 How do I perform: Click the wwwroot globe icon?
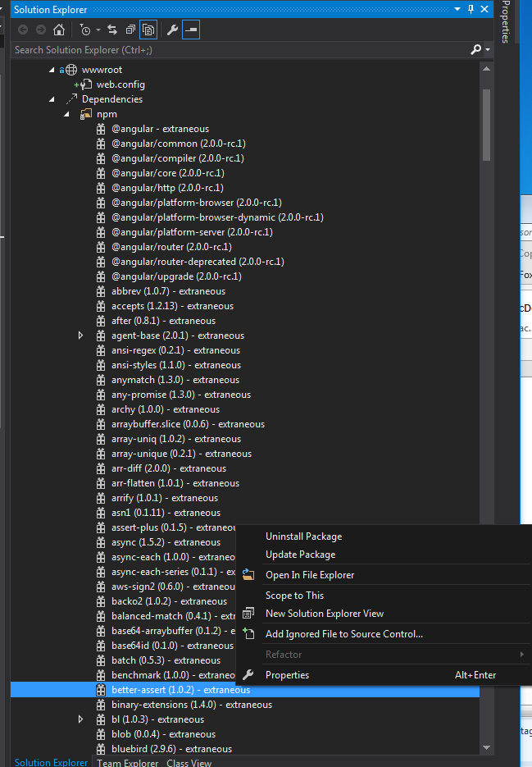pyautogui.click(x=71, y=70)
